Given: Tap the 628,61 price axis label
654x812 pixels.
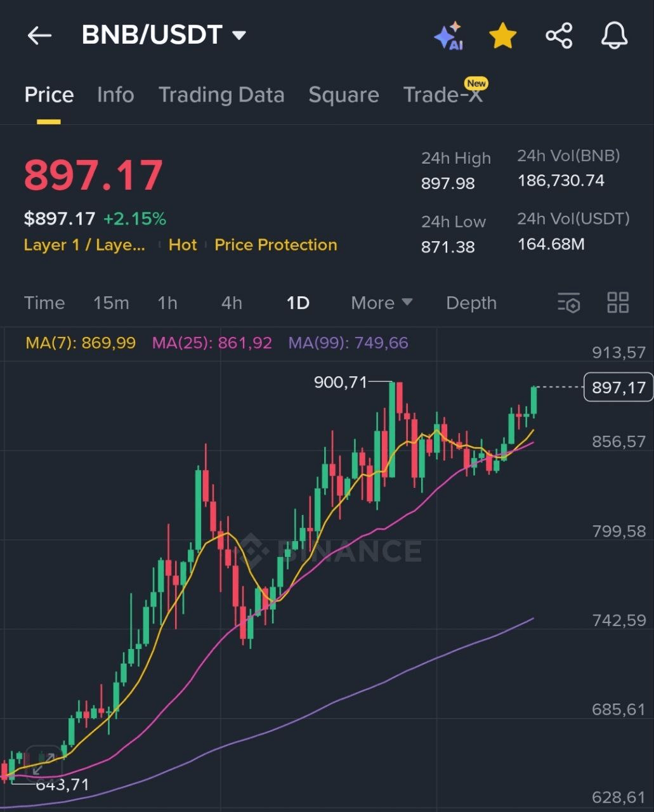Looking at the screenshot, I should (x=618, y=797).
